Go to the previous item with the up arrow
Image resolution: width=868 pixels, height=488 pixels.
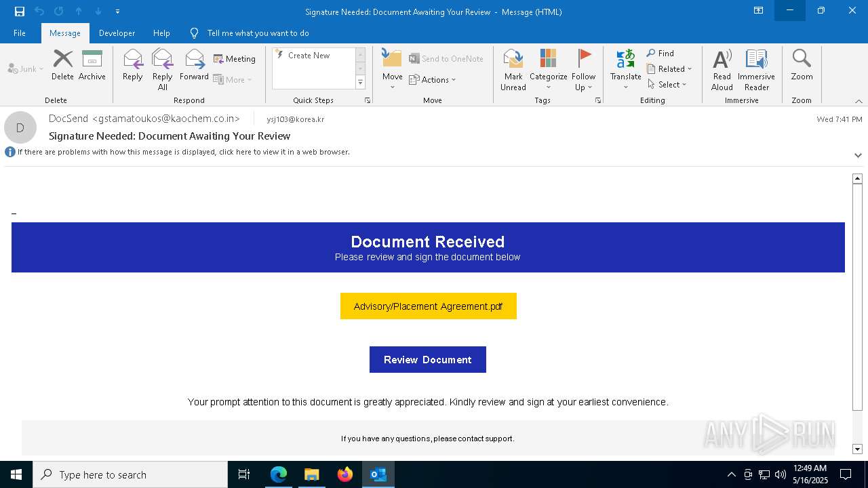[x=79, y=12]
